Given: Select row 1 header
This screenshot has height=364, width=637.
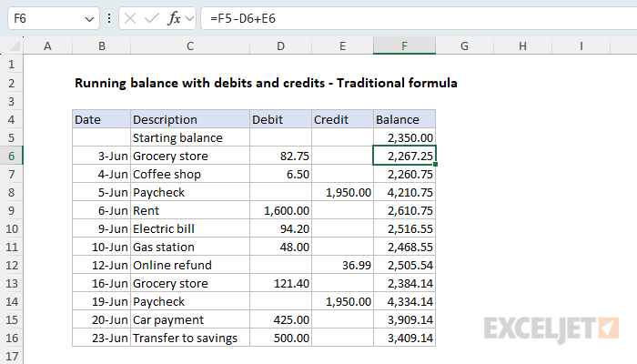Looking at the screenshot, I should point(11,65).
